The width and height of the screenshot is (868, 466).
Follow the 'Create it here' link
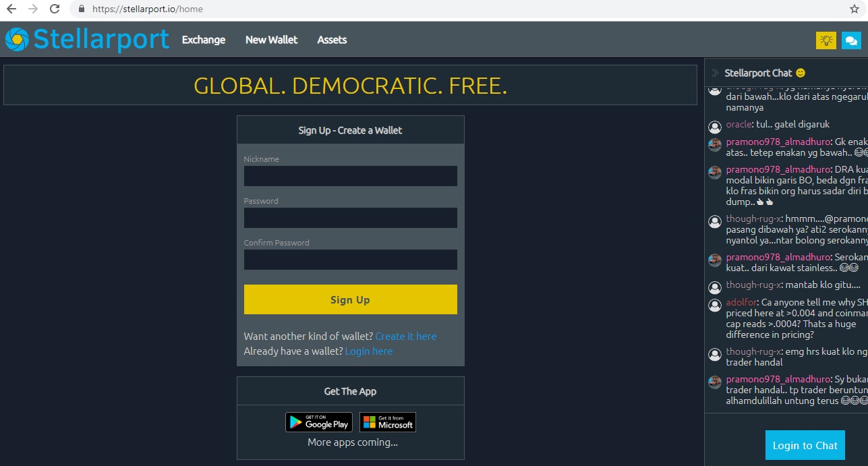(406, 337)
